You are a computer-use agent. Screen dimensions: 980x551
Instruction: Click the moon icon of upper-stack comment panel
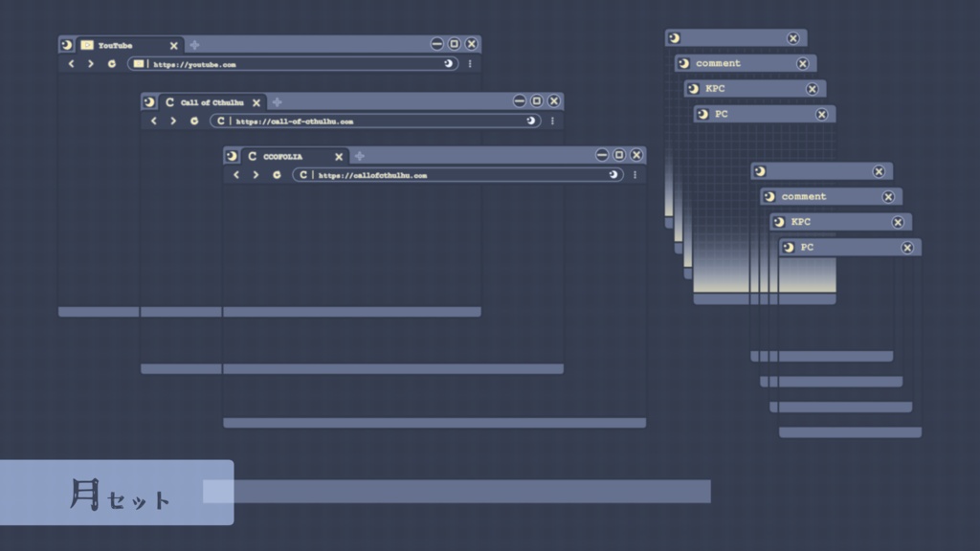(x=683, y=63)
